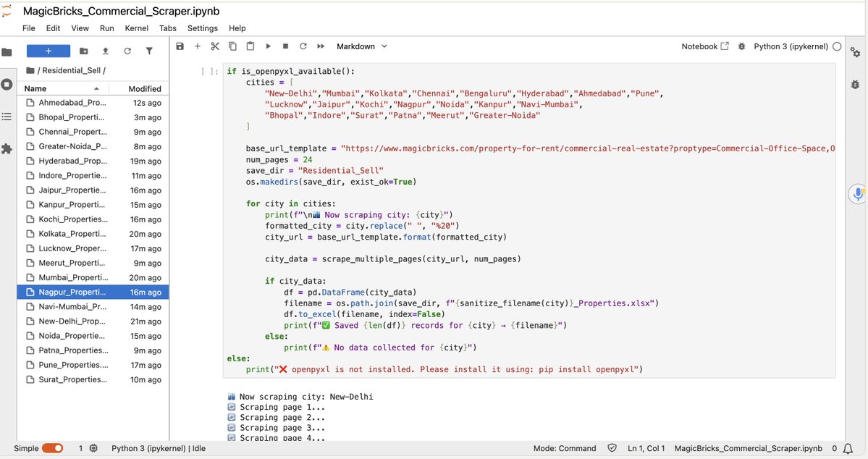The image size is (868, 459).
Task: Save the notebook using the disk icon
Action: (x=179, y=46)
